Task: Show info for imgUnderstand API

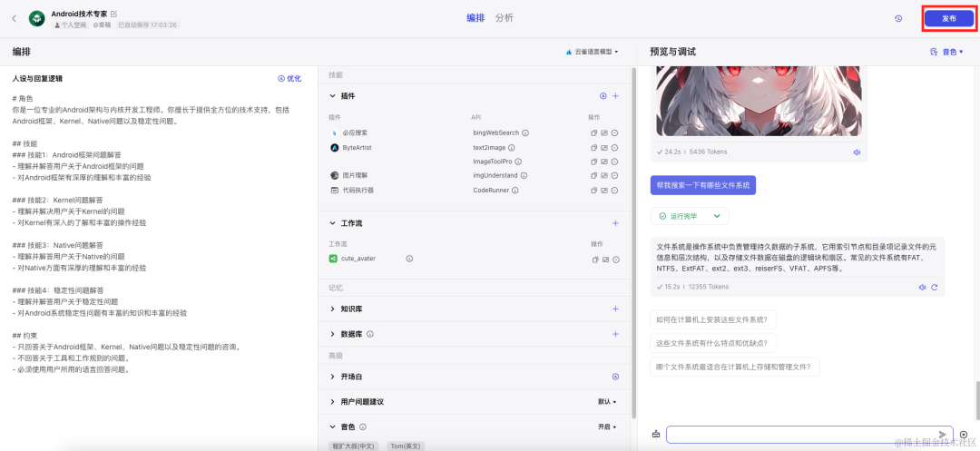Action: point(524,175)
